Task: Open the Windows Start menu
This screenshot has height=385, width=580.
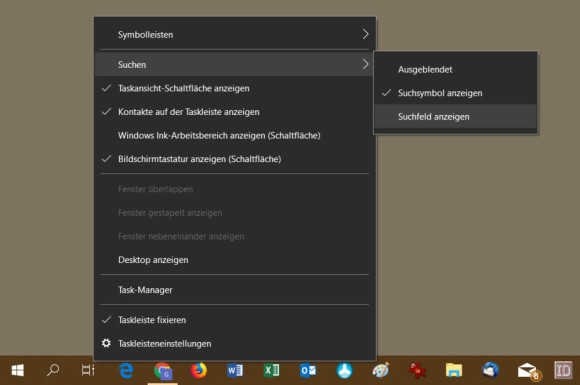Action: click(x=17, y=370)
